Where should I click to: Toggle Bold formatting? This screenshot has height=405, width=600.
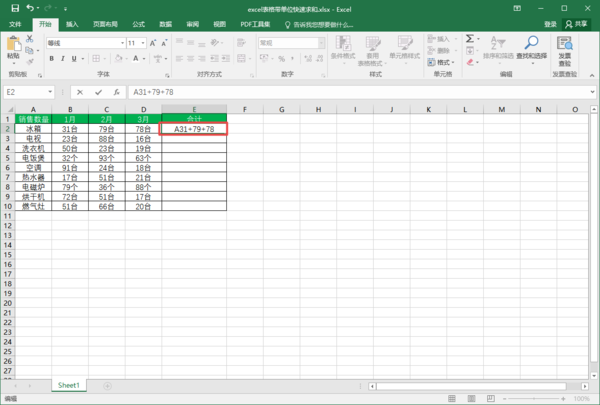click(51, 58)
